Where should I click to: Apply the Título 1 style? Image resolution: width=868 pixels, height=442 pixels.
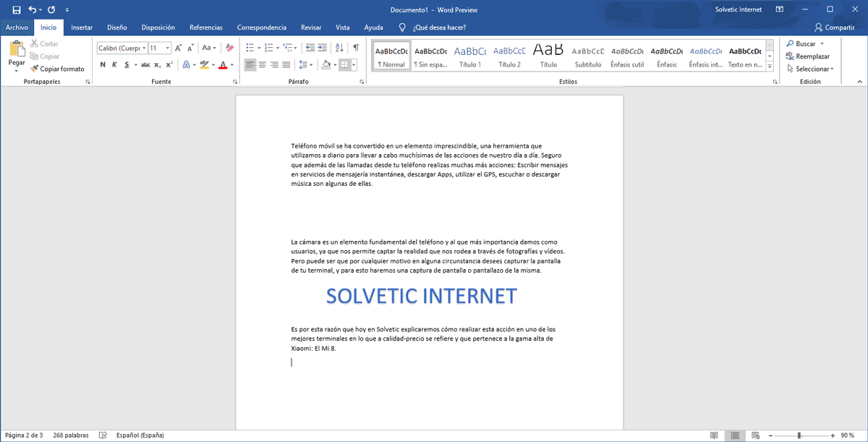[470, 56]
